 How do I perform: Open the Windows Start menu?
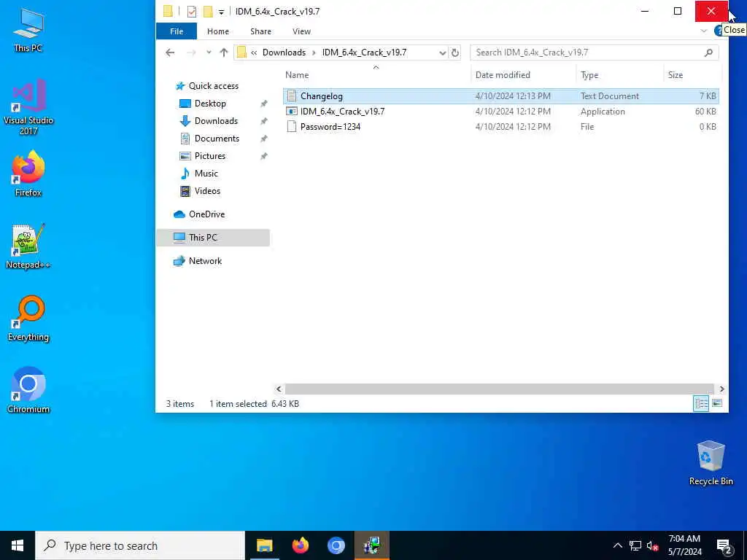click(x=18, y=545)
